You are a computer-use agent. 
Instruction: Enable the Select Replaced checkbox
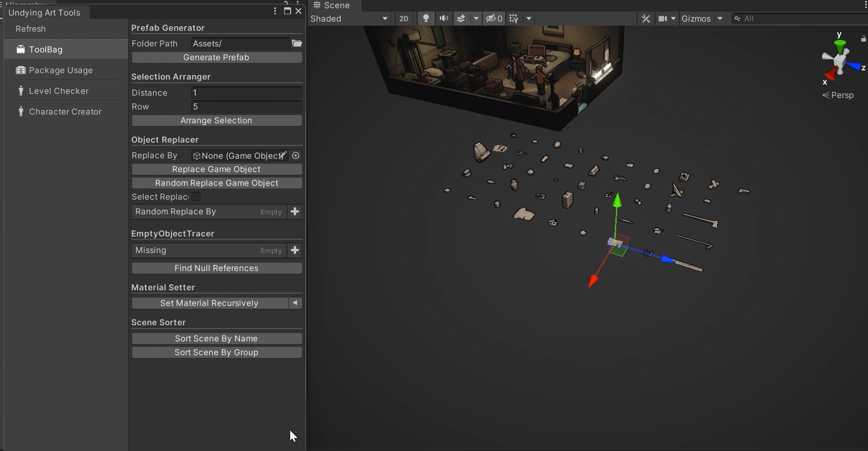[x=196, y=197]
